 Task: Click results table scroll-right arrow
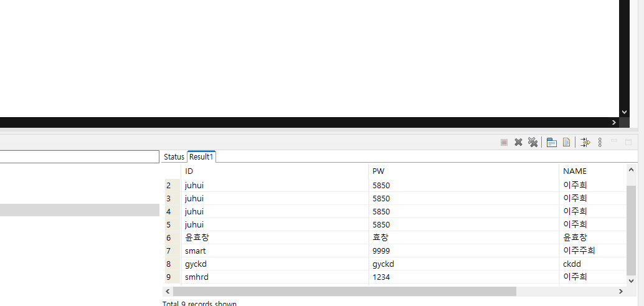pyautogui.click(x=621, y=291)
